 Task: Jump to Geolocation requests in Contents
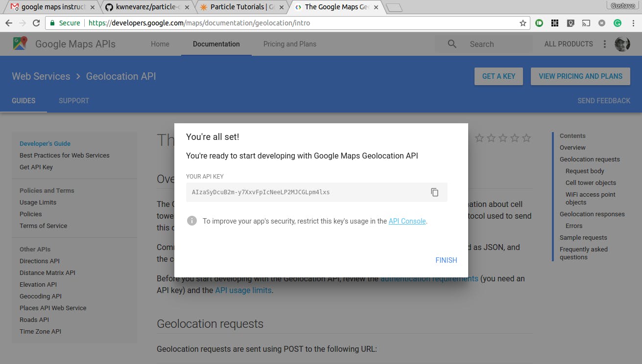click(x=590, y=159)
